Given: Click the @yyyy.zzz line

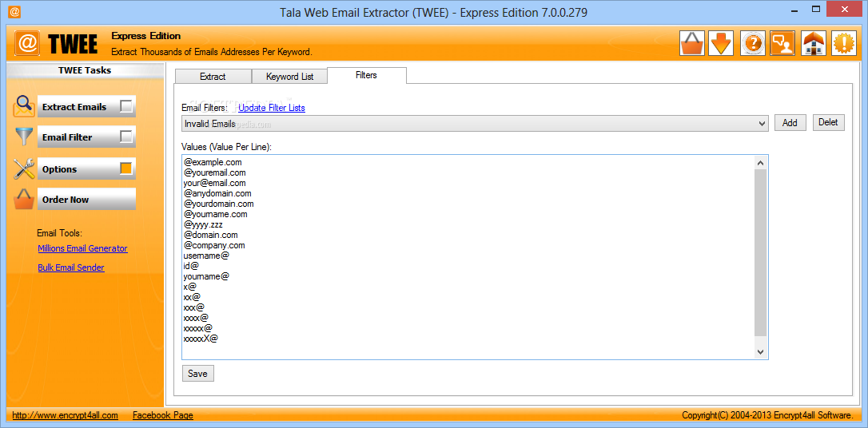Looking at the screenshot, I should [x=202, y=224].
